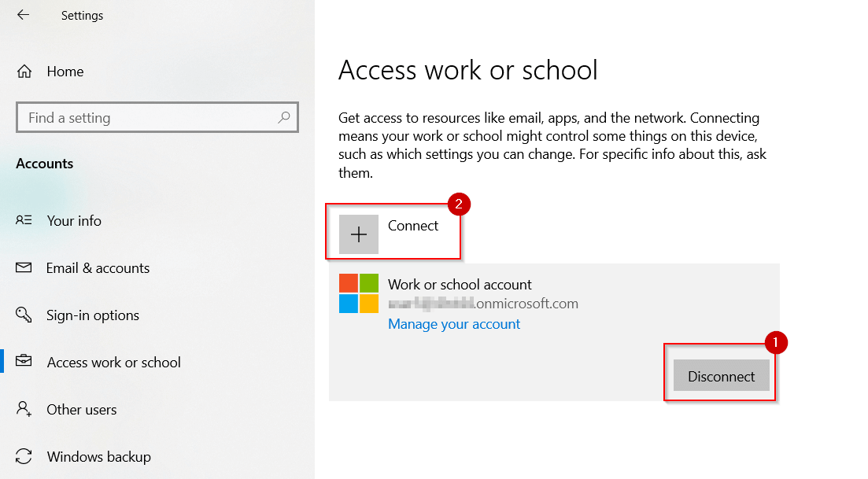The image size is (868, 479).
Task: Click the search magnifier icon
Action: point(284,118)
